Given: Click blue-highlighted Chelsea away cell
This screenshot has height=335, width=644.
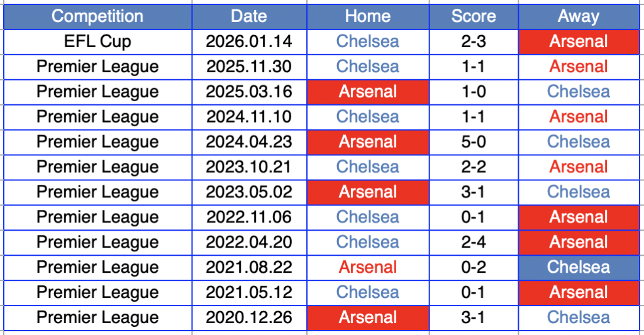Looking at the screenshot, I should pos(579,267).
